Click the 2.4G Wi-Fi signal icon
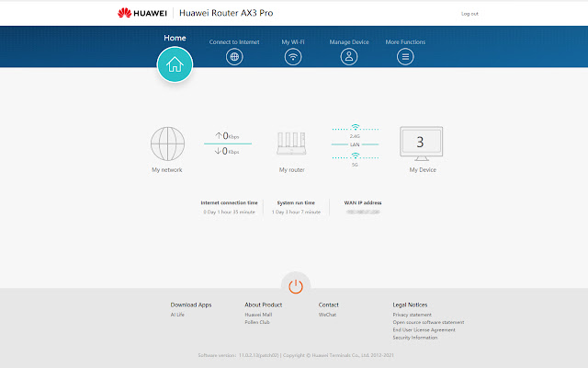This screenshot has width=588, height=368. (x=356, y=127)
